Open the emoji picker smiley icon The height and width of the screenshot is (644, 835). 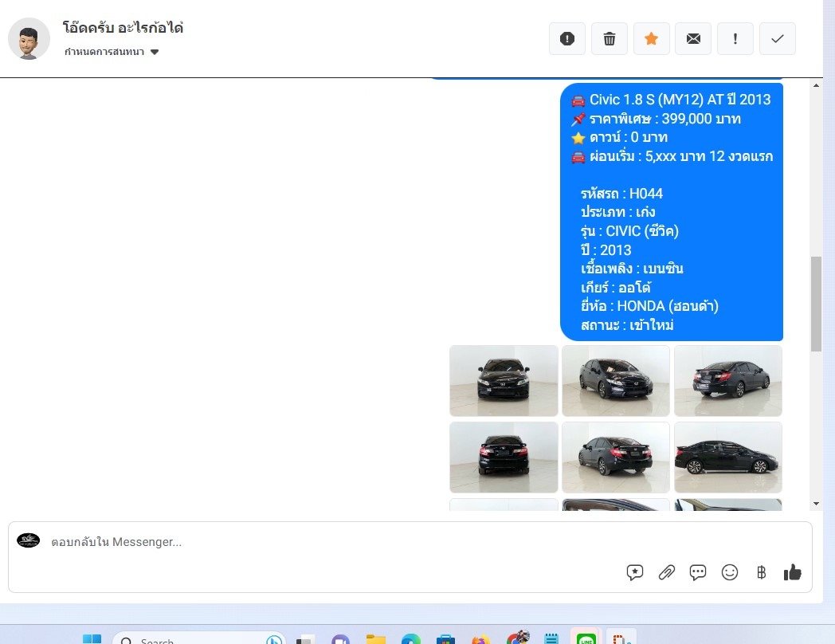(x=729, y=572)
